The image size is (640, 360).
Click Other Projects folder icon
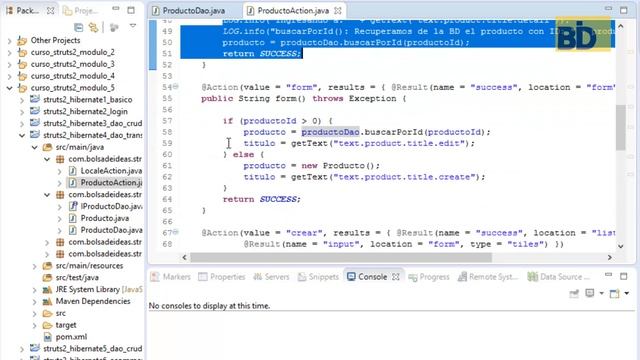point(22,41)
